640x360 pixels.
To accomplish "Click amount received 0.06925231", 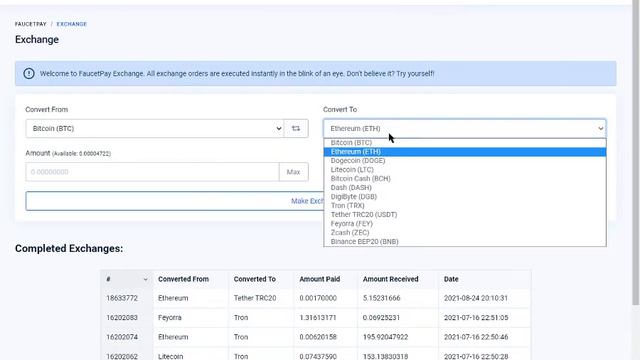I will (x=381, y=318).
